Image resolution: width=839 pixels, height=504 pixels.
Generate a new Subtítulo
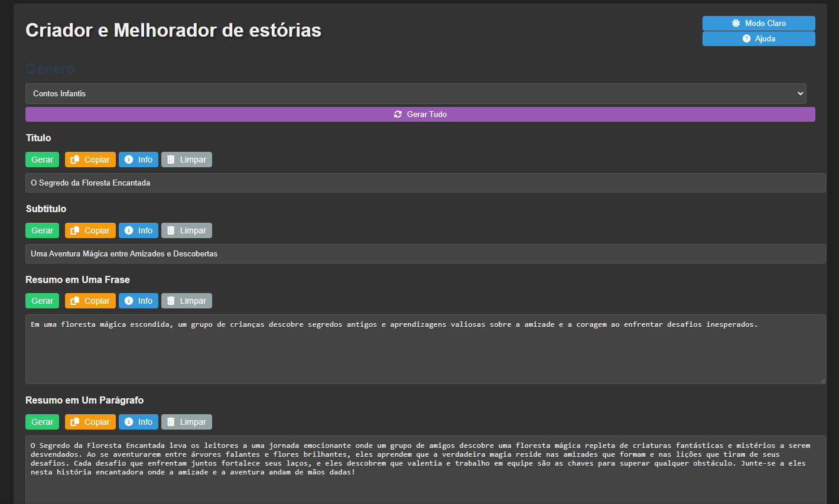coord(42,230)
